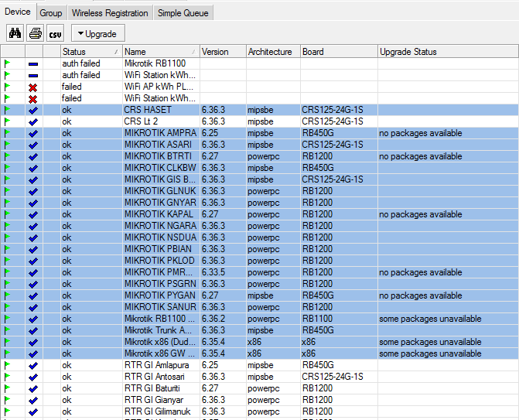Click 'no packages available' for MIKROTIK AMPRA
Screen dimensions: 519x420
click(x=420, y=133)
